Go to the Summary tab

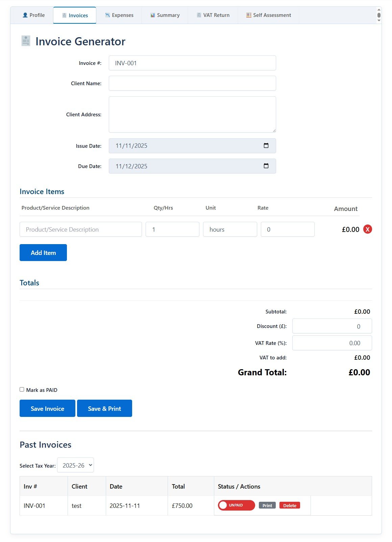[165, 15]
